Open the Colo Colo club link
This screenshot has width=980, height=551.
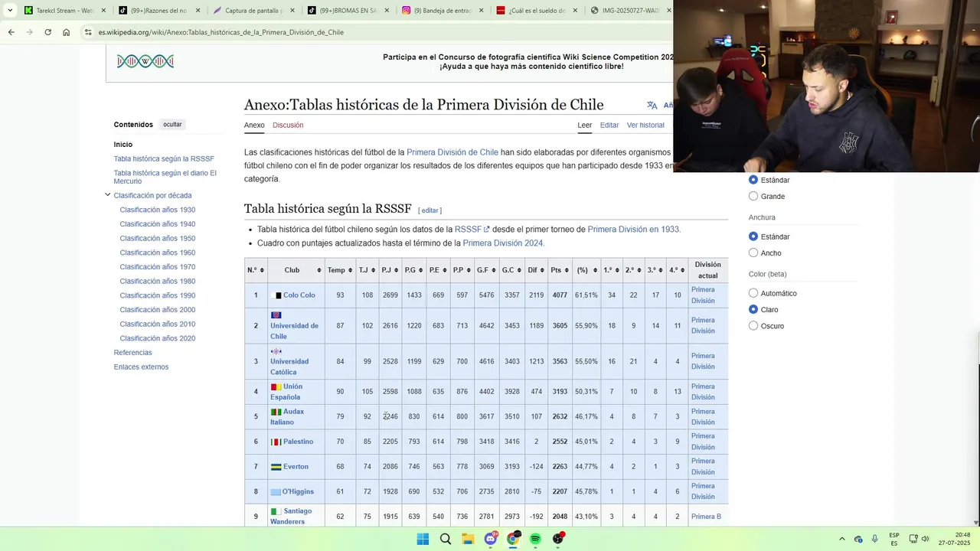click(x=299, y=295)
